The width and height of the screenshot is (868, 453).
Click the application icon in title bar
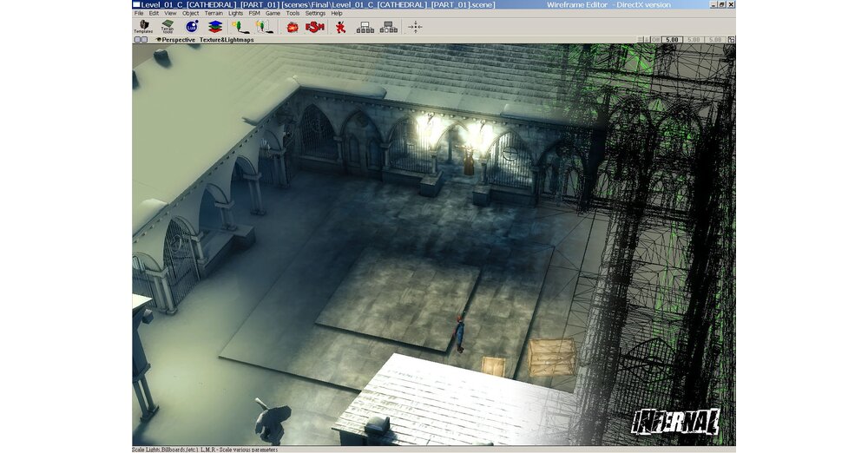[136, 4]
